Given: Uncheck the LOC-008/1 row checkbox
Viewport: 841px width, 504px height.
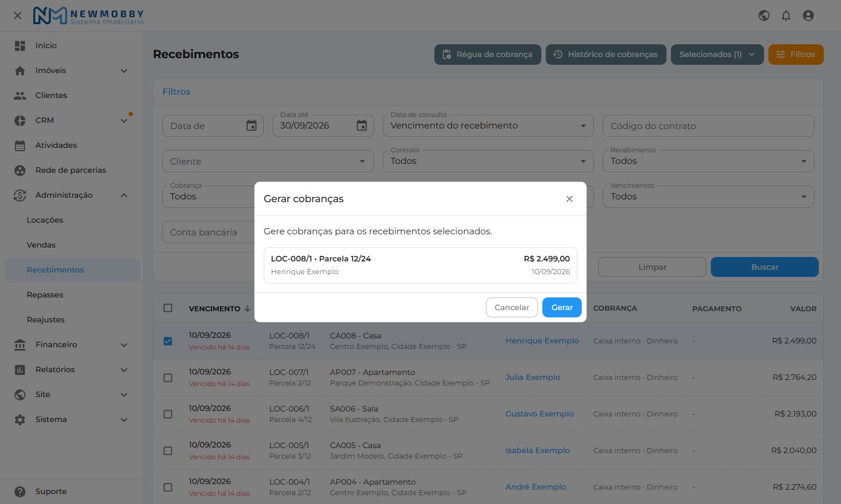Looking at the screenshot, I should pyautogui.click(x=168, y=341).
